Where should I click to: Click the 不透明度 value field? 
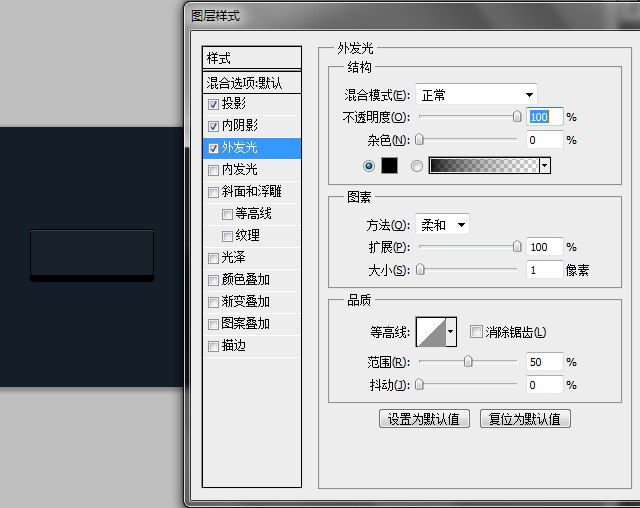tap(544, 117)
